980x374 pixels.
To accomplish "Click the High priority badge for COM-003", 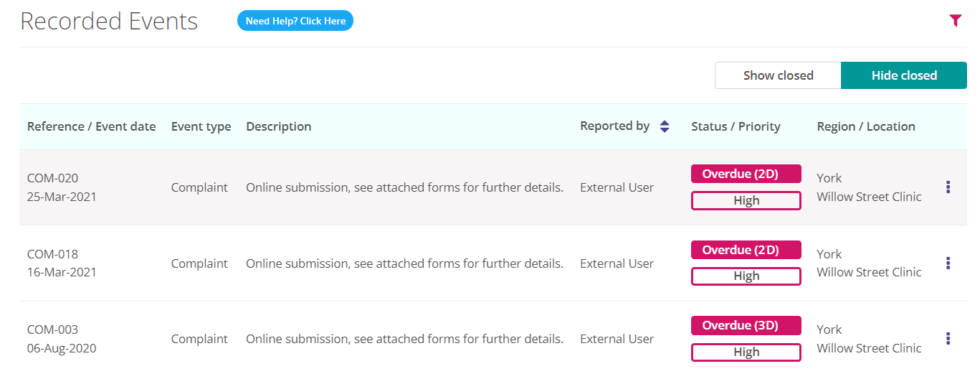I will tap(746, 352).
